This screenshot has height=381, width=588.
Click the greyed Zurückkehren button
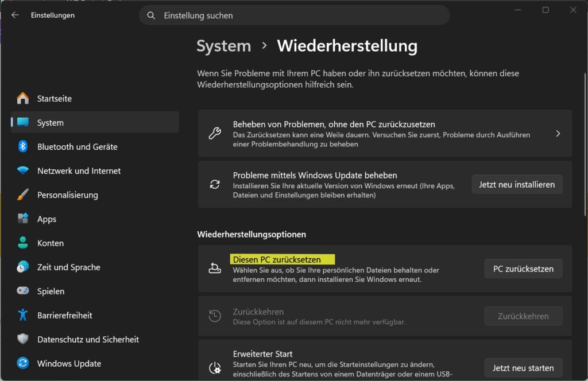tap(523, 316)
